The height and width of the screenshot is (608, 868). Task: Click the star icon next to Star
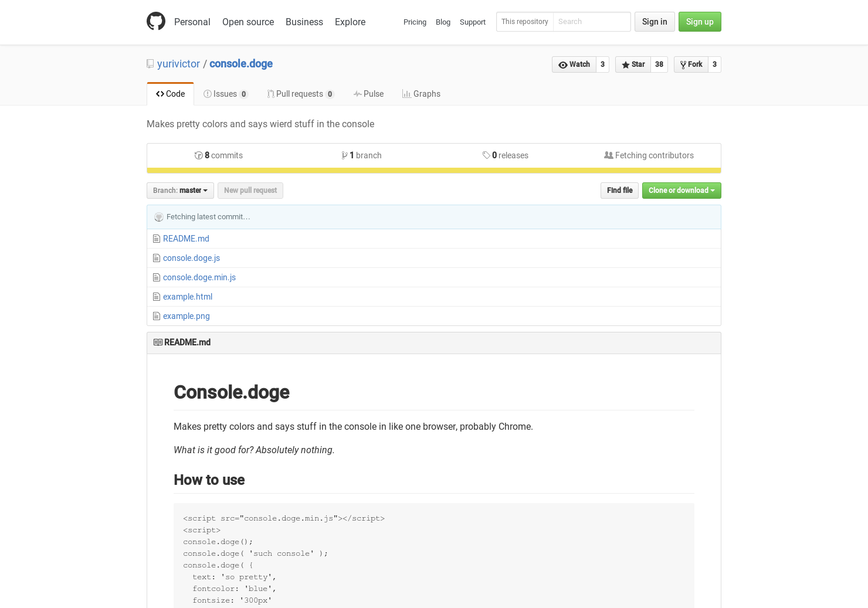click(625, 64)
